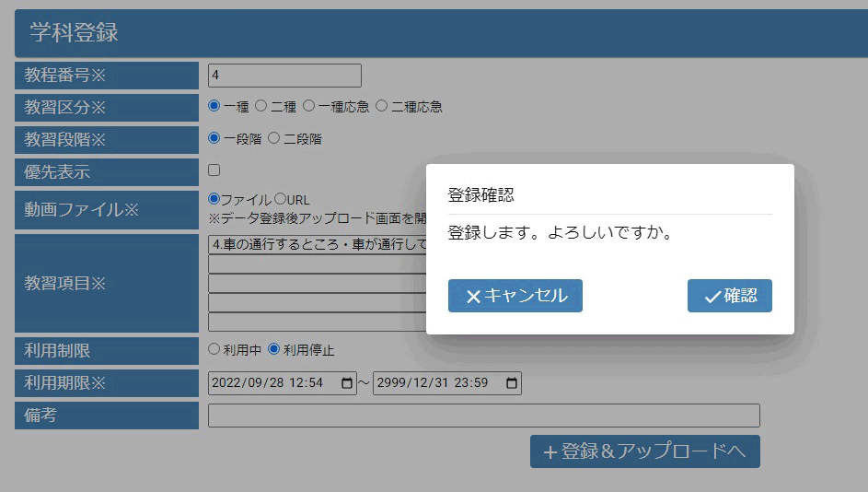868x492 pixels.
Task: Enable the 優先表示 checkbox
Action: pyautogui.click(x=214, y=170)
